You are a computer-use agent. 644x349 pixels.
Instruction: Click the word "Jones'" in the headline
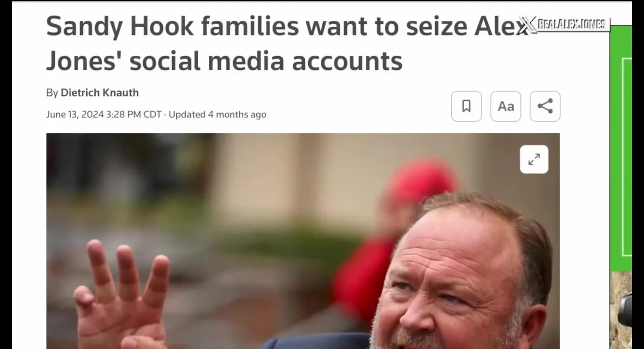(82, 61)
